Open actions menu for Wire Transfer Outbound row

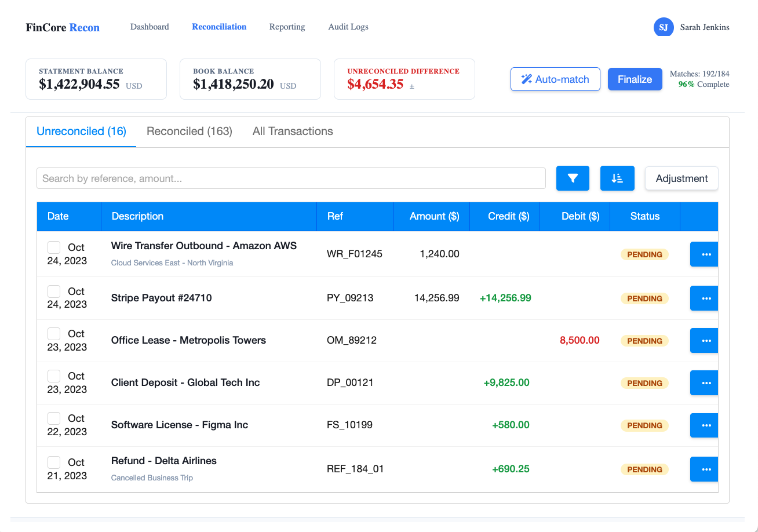tap(704, 254)
